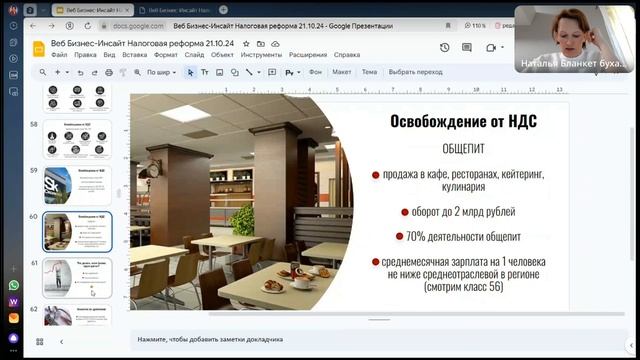Screen dimensions: 640x360
Task: Select the line tool
Action: (x=249, y=72)
